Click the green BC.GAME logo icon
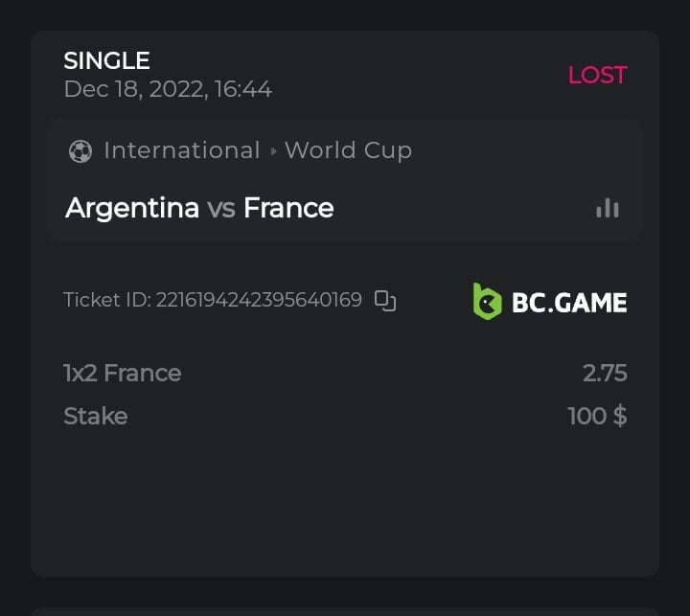 coord(487,301)
